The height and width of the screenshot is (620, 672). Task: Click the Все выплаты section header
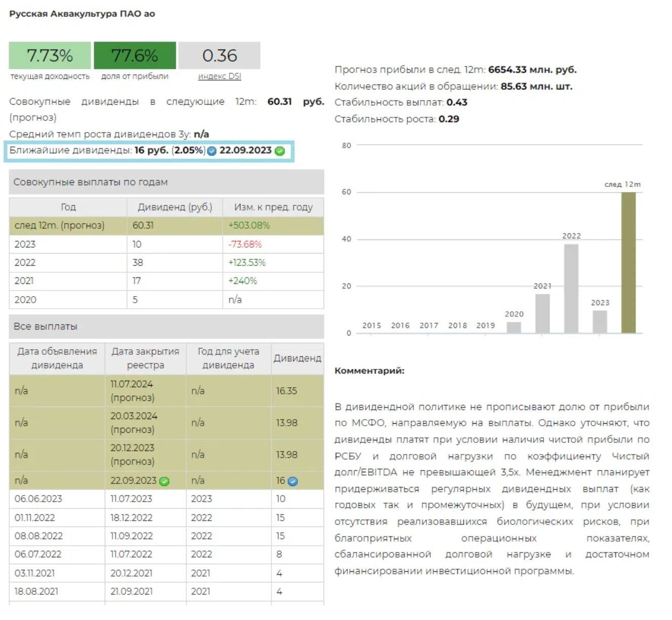point(166,326)
